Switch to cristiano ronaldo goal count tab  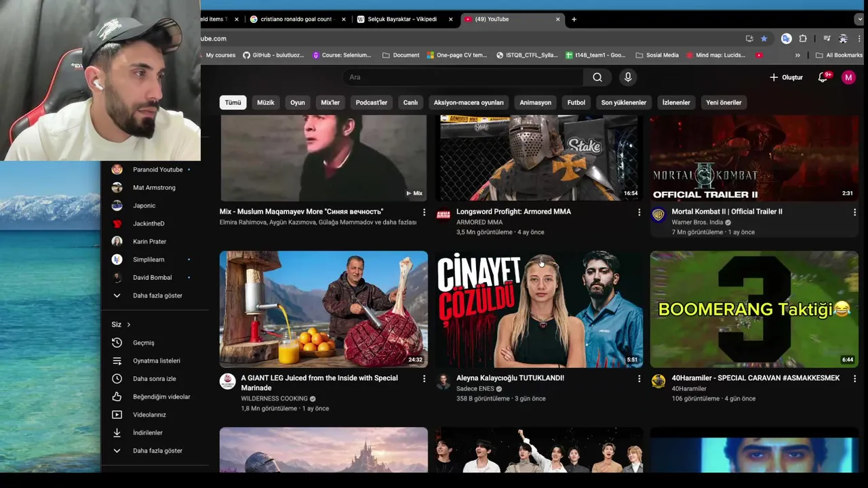pyautogui.click(x=298, y=19)
